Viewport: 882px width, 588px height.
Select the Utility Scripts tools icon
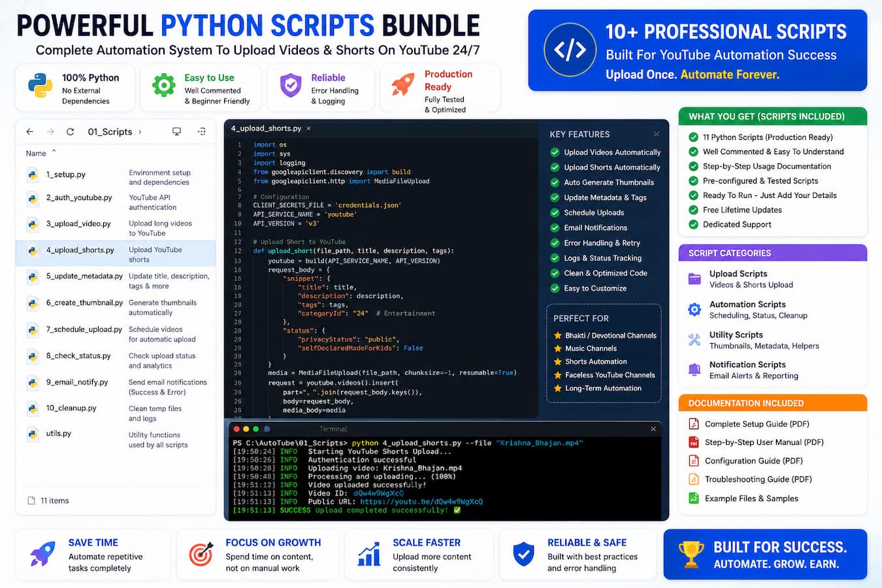point(694,340)
